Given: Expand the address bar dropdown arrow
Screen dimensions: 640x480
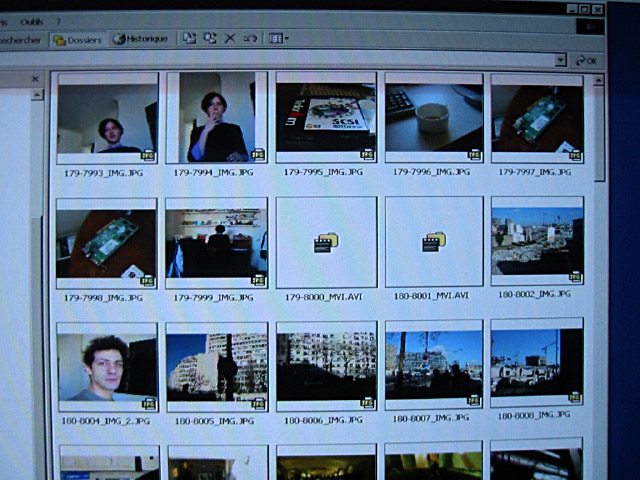Looking at the screenshot, I should [561, 60].
